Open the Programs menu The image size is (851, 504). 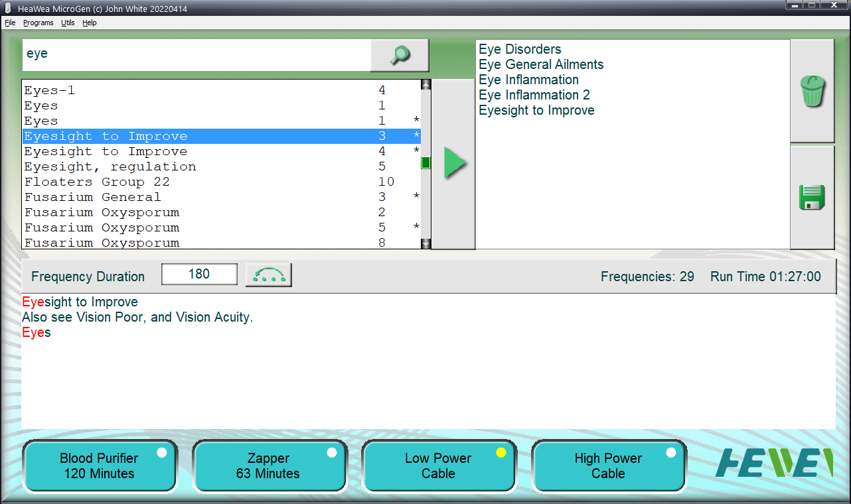(x=39, y=23)
